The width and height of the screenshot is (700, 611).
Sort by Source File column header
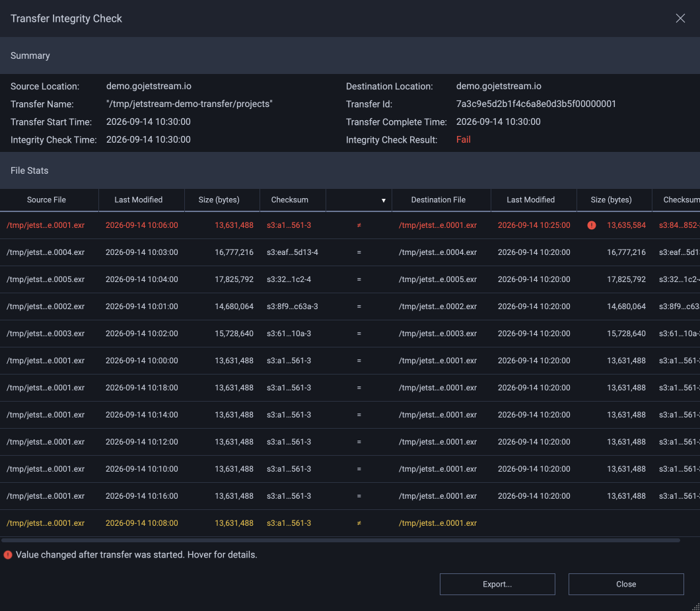46,199
